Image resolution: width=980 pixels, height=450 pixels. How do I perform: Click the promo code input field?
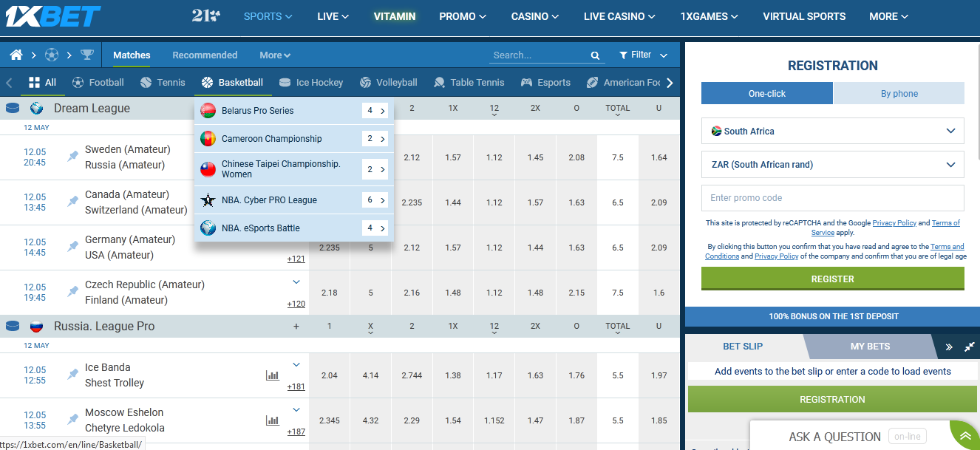click(x=833, y=198)
